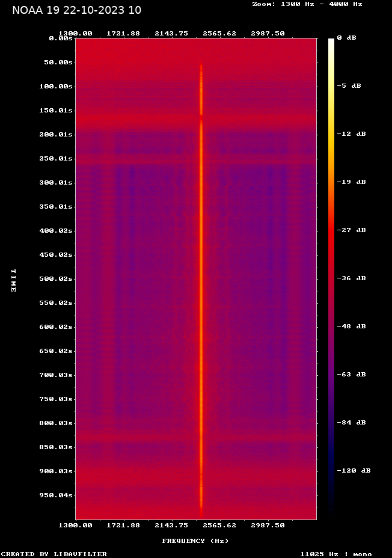Screen dimensions: 392x558
Task: Click the 500.02s time axis marker
Action: click(x=56, y=278)
